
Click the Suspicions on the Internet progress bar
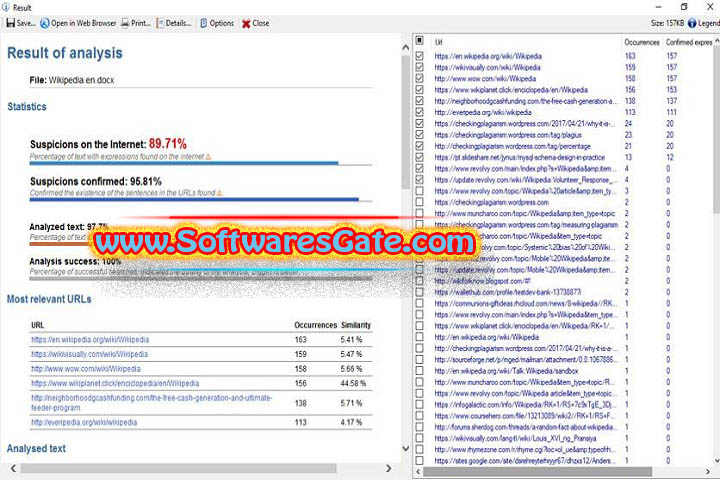(201, 163)
